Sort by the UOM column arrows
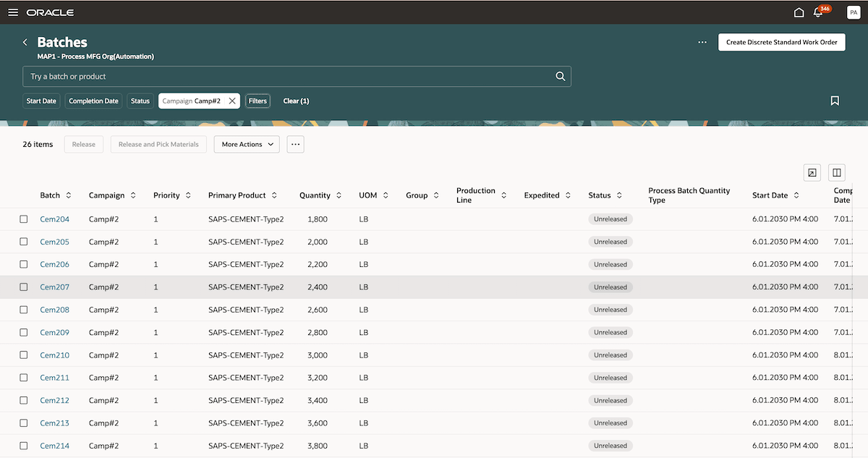 386,195
